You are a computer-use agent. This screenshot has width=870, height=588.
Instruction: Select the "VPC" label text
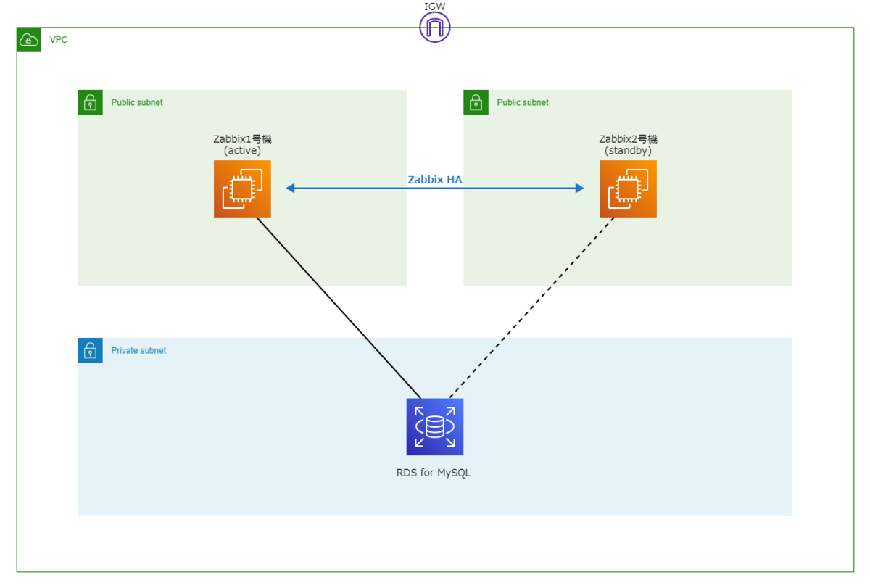[59, 40]
